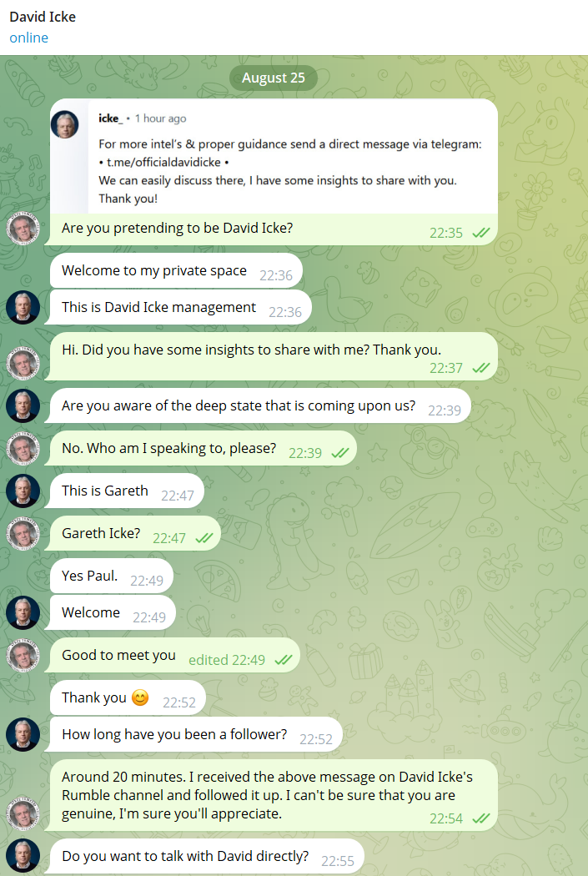Image resolution: width=588 pixels, height=876 pixels.
Task: Select the "How long have you been a follower?" message
Action: [x=174, y=735]
